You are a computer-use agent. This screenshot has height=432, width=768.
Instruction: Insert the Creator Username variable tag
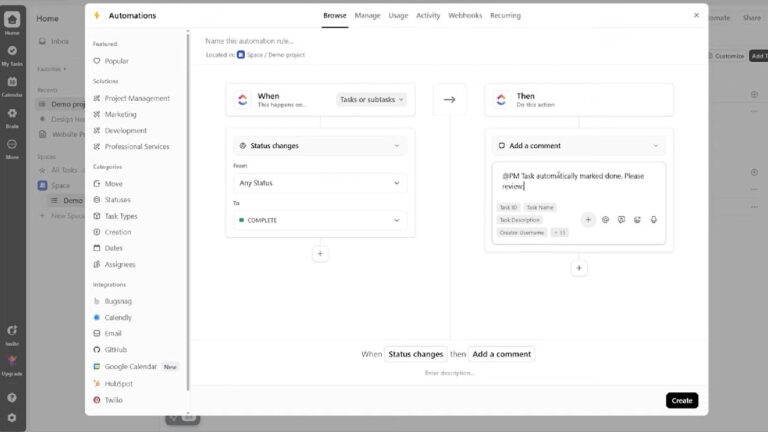[x=522, y=233]
